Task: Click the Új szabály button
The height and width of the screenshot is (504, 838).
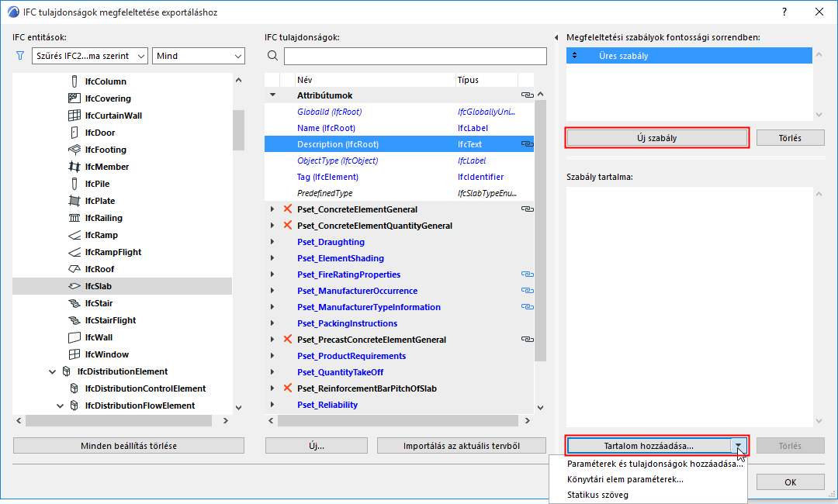Action: 657,138
